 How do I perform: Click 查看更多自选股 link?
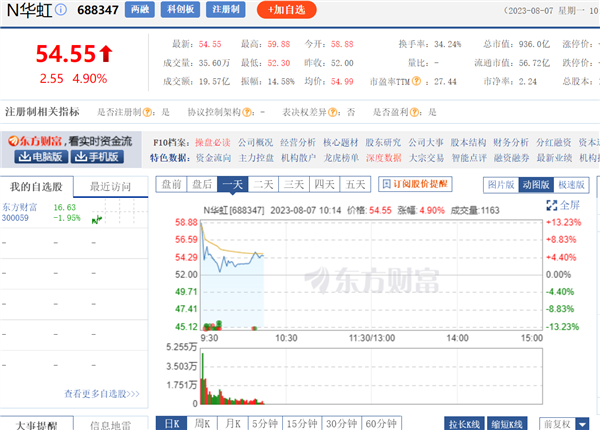[102, 394]
